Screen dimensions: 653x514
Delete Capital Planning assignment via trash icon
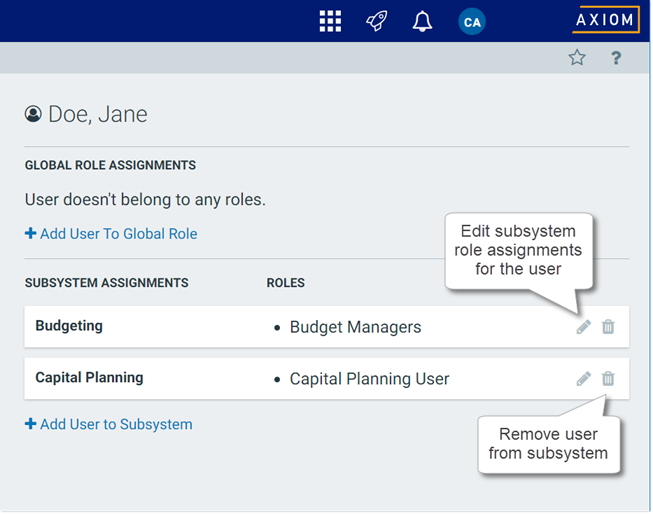[608, 379]
